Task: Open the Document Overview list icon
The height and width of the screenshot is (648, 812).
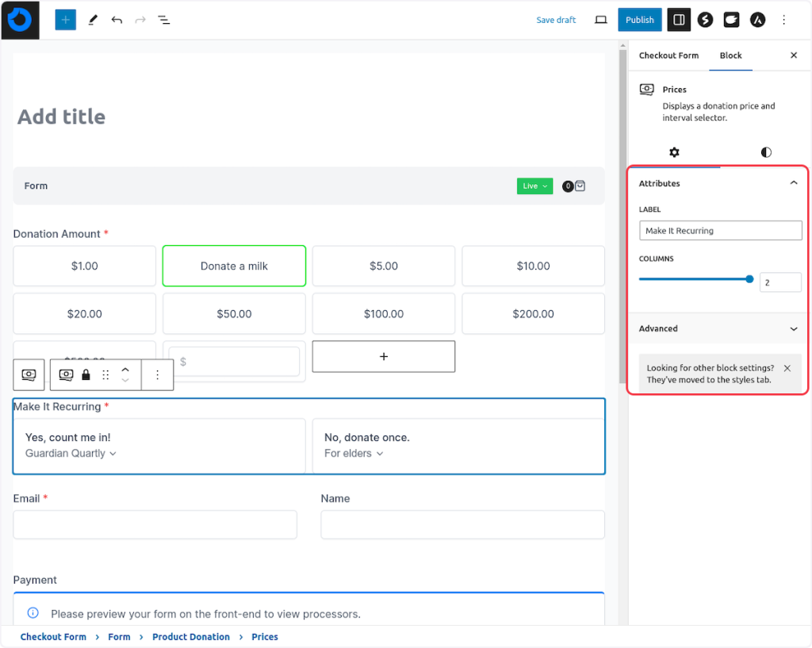Action: tap(164, 20)
